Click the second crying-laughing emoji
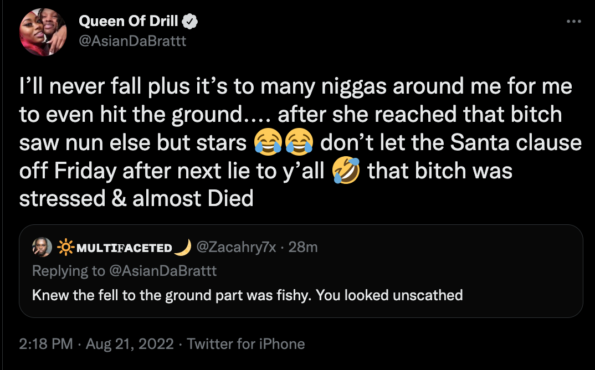The height and width of the screenshot is (370, 595). pos(299,143)
